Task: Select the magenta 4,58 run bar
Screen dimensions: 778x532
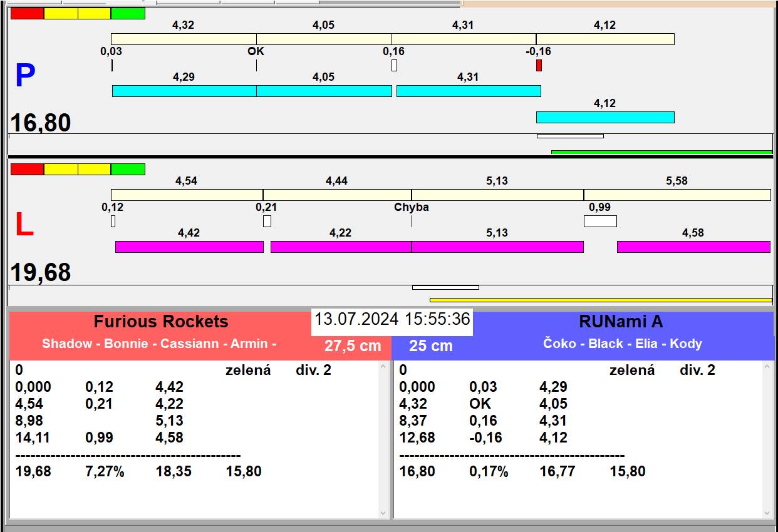Action: click(693, 247)
